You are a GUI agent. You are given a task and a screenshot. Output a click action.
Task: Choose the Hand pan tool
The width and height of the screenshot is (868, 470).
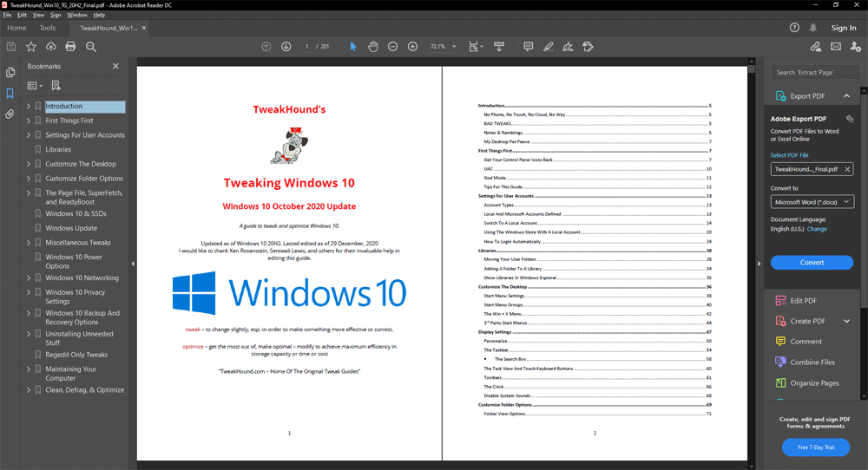tap(373, 47)
